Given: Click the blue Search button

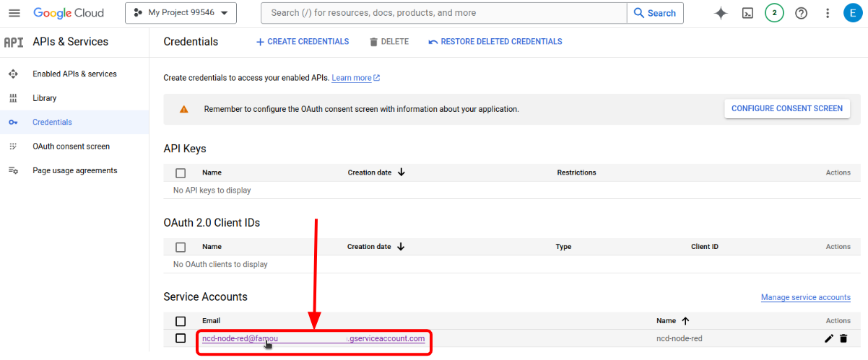Looking at the screenshot, I should 656,13.
